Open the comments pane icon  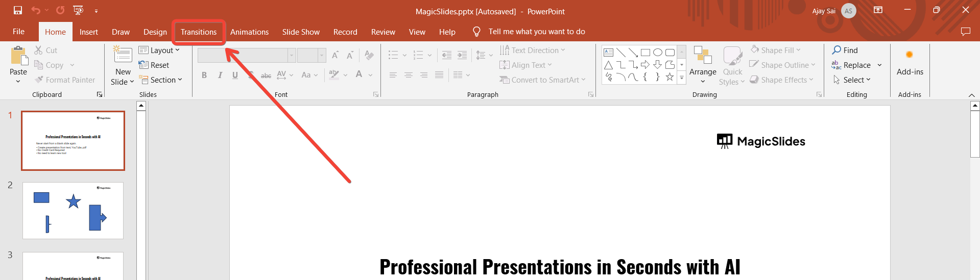(965, 32)
